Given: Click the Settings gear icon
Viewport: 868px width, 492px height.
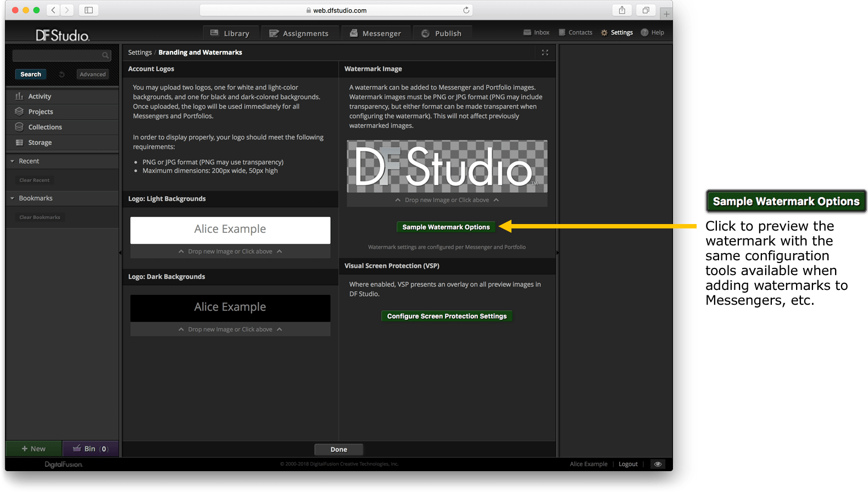Looking at the screenshot, I should coord(604,32).
